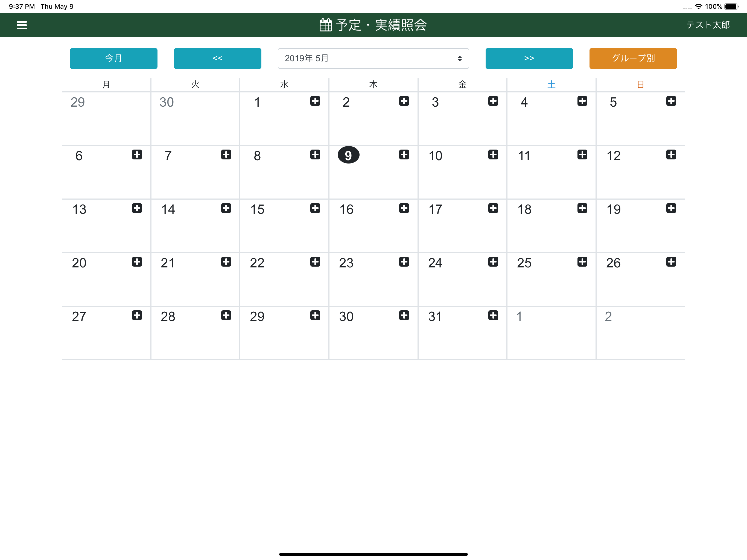The image size is (747, 560).
Task: Add an entry on May 3
Action: pos(493,101)
